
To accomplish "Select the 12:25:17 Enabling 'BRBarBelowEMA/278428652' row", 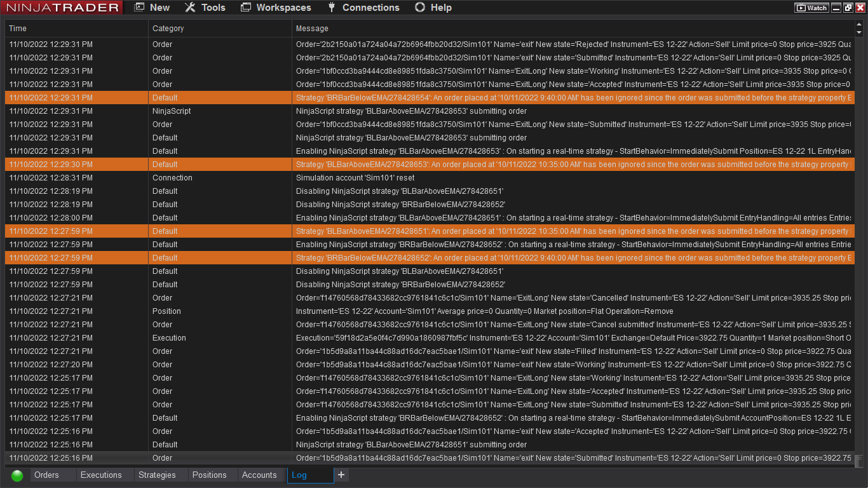I will 430,418.
